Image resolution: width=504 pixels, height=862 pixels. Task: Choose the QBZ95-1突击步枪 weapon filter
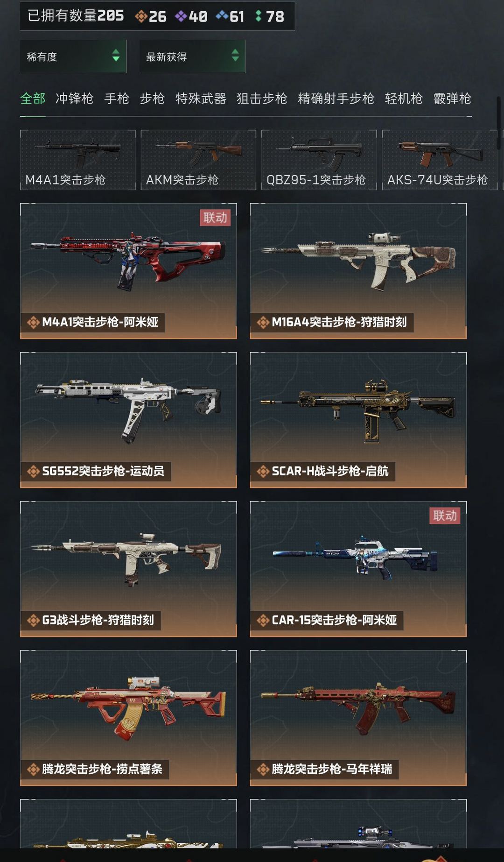click(x=319, y=160)
